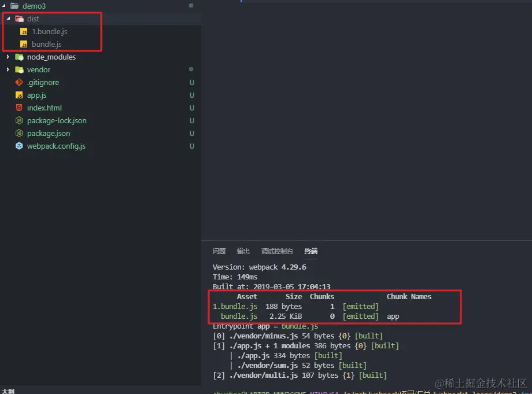This screenshot has height=394, width=532.
Task: Click the git status dot beside demo3
Action: 191,5
